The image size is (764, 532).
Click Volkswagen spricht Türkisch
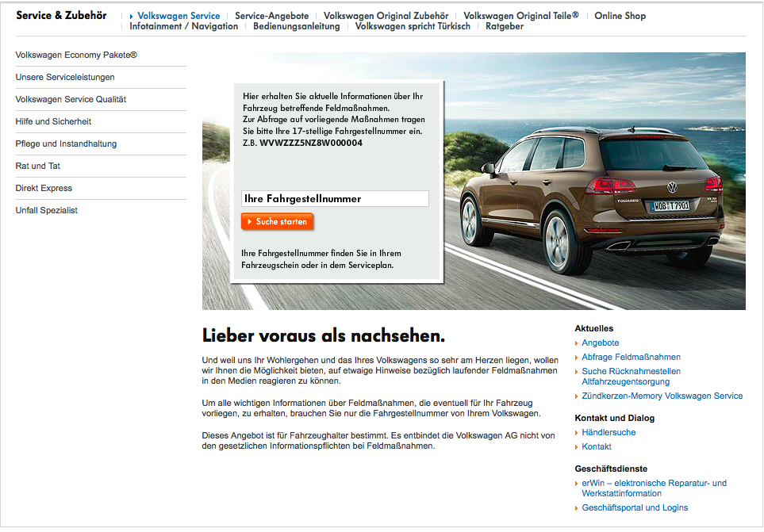click(413, 26)
